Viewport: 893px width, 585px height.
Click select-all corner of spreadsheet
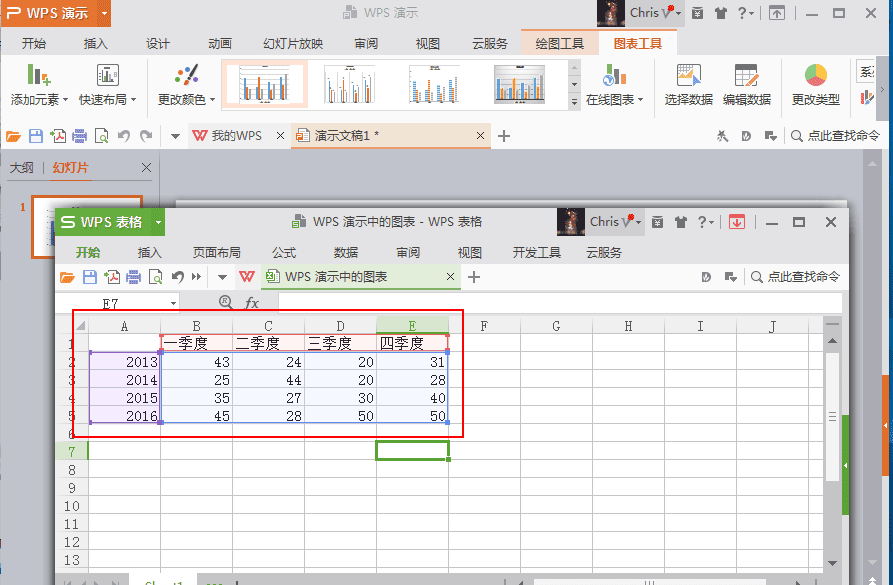[x=80, y=326]
